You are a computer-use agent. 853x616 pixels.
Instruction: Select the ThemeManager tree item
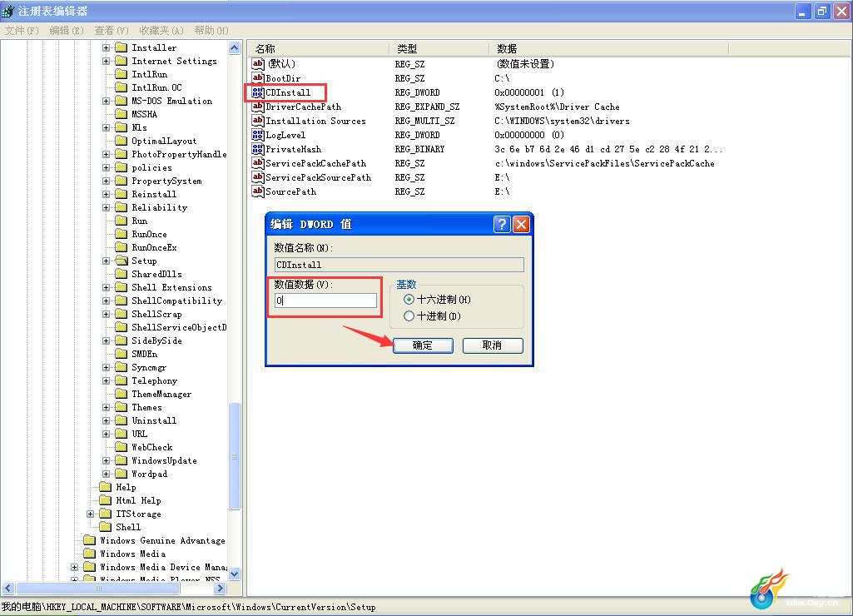click(x=161, y=394)
